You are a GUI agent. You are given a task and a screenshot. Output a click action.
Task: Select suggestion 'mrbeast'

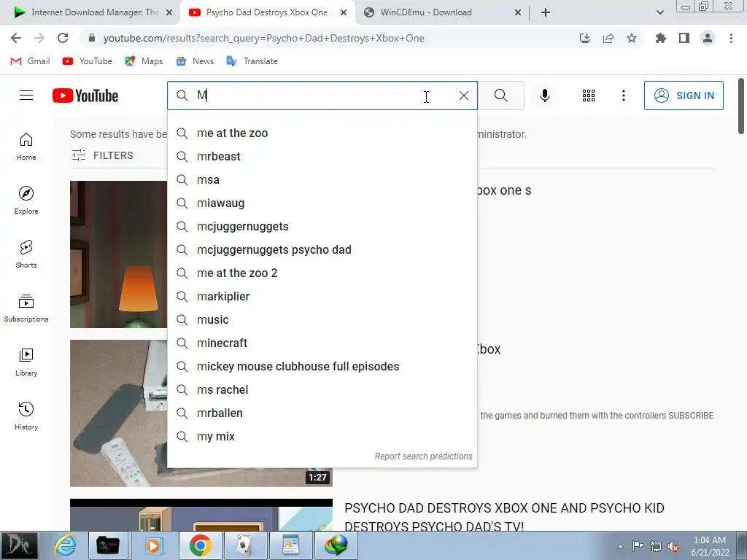tap(322, 157)
